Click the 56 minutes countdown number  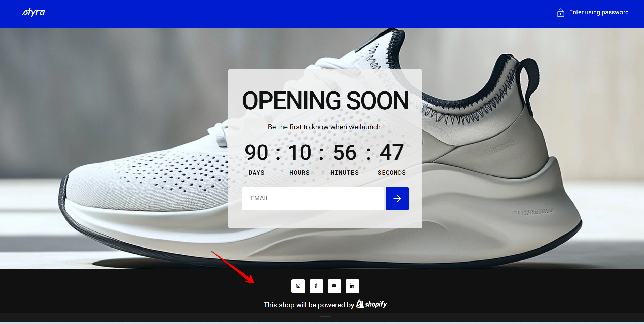point(345,152)
